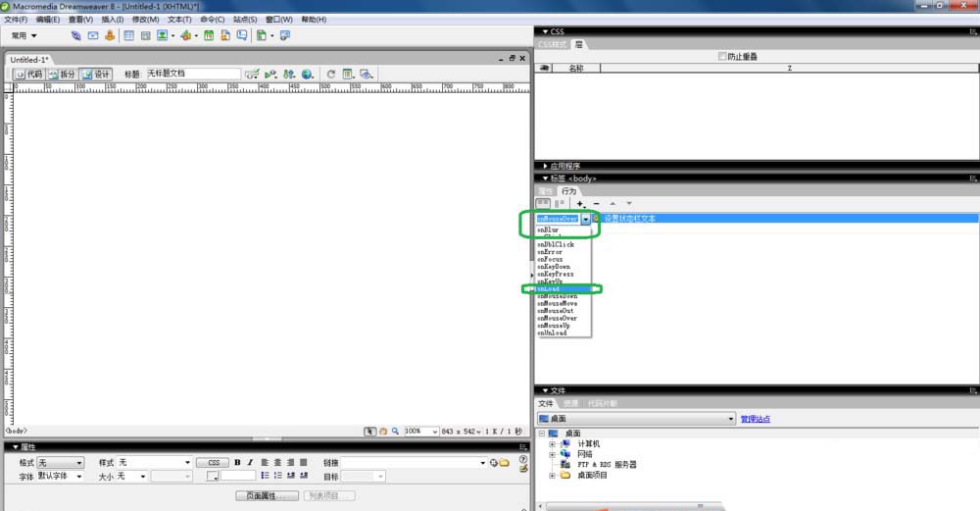Screen dimensions: 980x511
Task: Expand the 应用程序 panel
Action: point(564,166)
